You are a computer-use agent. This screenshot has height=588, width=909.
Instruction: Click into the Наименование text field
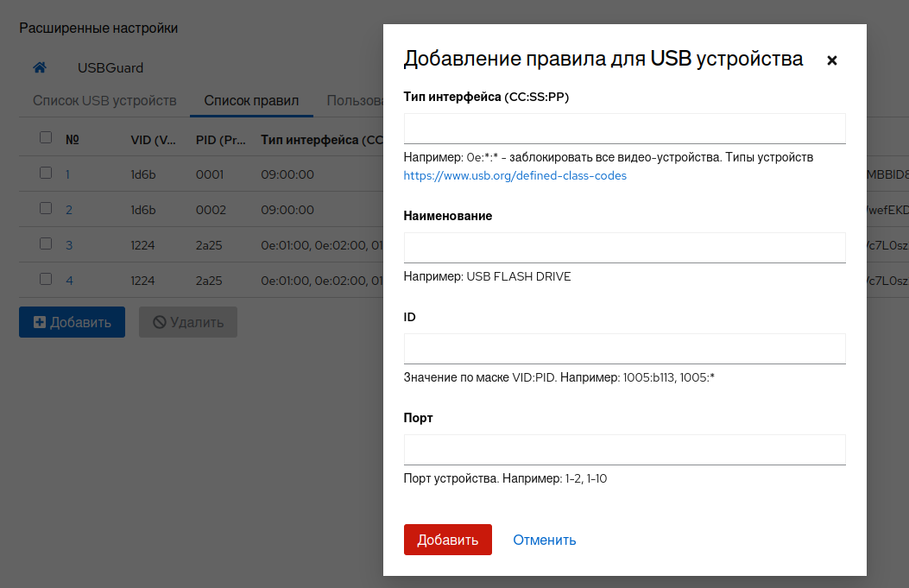pyautogui.click(x=624, y=247)
